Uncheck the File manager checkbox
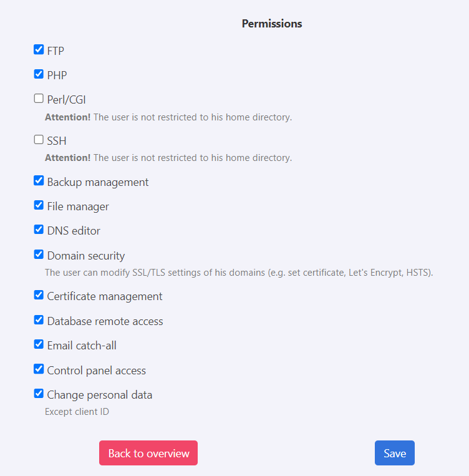The height and width of the screenshot is (476, 469). pos(39,205)
